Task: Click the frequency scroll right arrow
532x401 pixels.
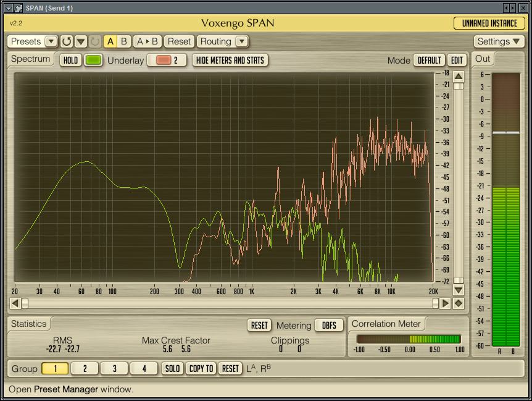Action: coord(445,303)
